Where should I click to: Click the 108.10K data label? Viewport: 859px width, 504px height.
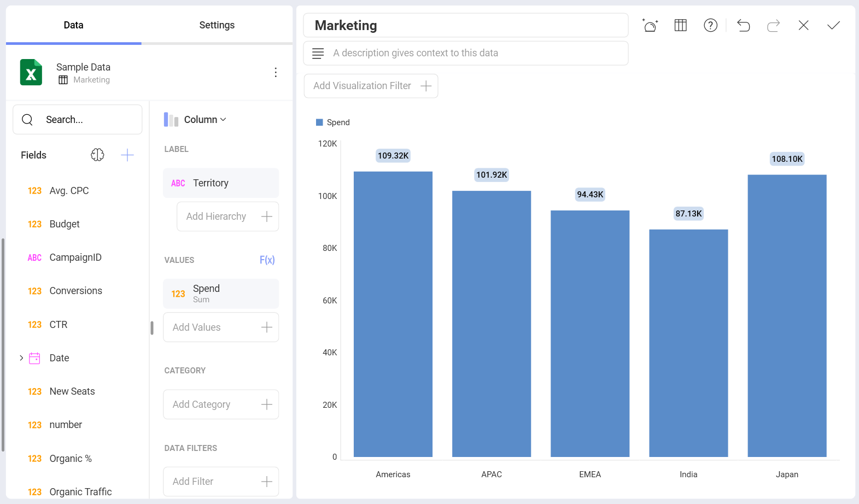point(787,159)
